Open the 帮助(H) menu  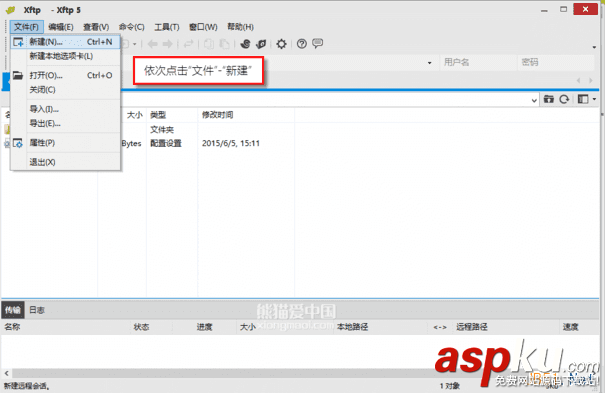(240, 27)
